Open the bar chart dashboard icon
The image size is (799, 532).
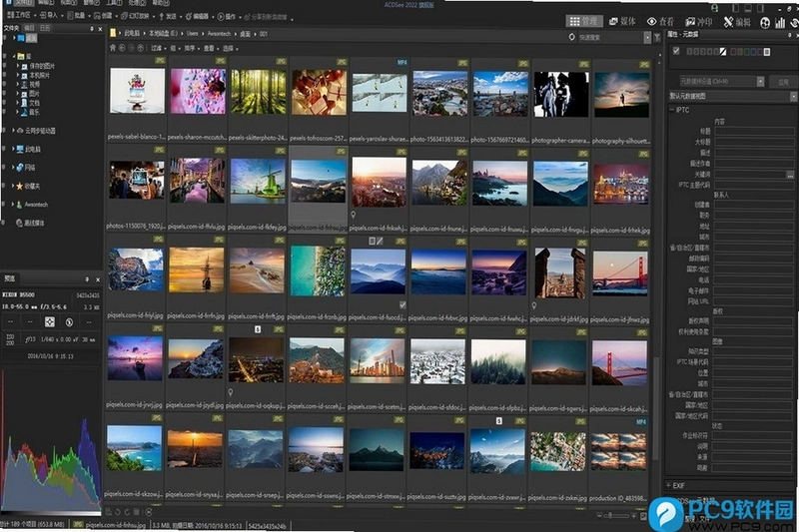780,22
